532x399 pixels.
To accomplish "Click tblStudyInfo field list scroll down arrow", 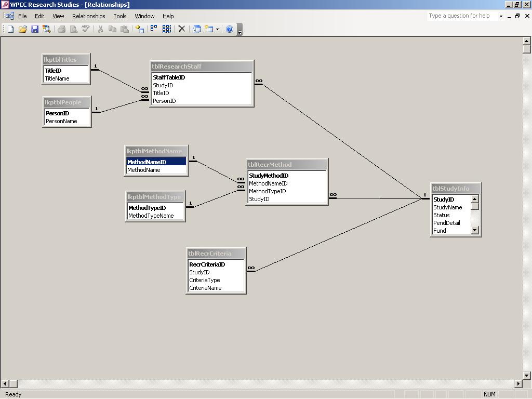I will pos(475,230).
